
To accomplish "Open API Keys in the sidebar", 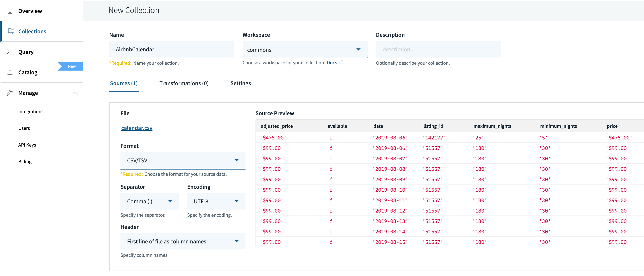I will [27, 145].
